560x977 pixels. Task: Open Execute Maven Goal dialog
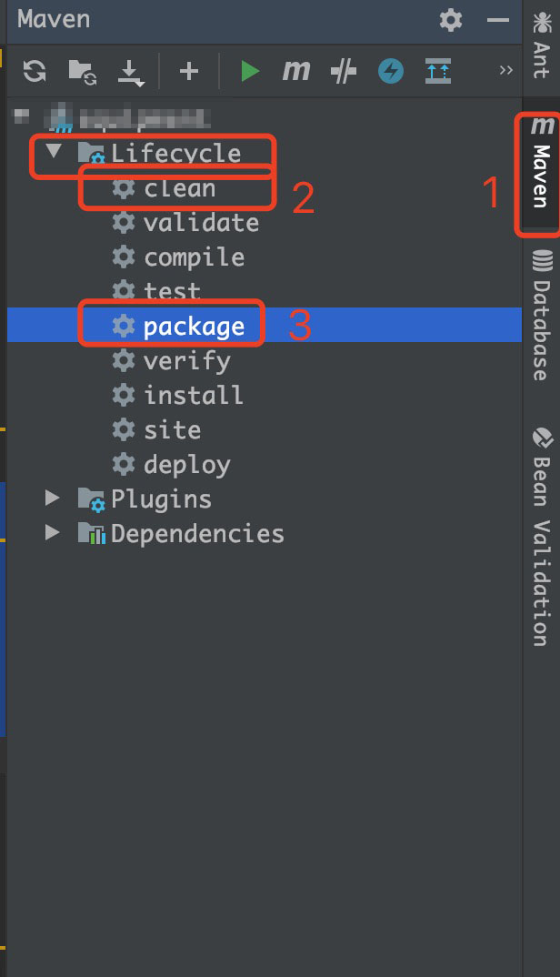(295, 71)
